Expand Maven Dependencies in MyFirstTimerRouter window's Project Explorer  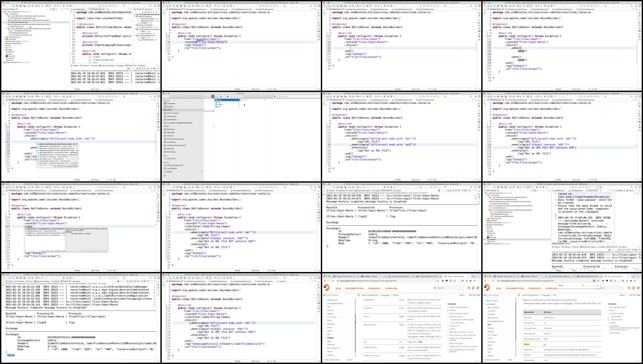pos(5,43)
